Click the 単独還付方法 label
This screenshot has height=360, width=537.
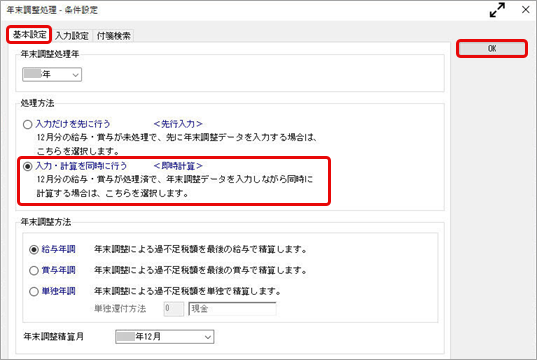point(120,309)
